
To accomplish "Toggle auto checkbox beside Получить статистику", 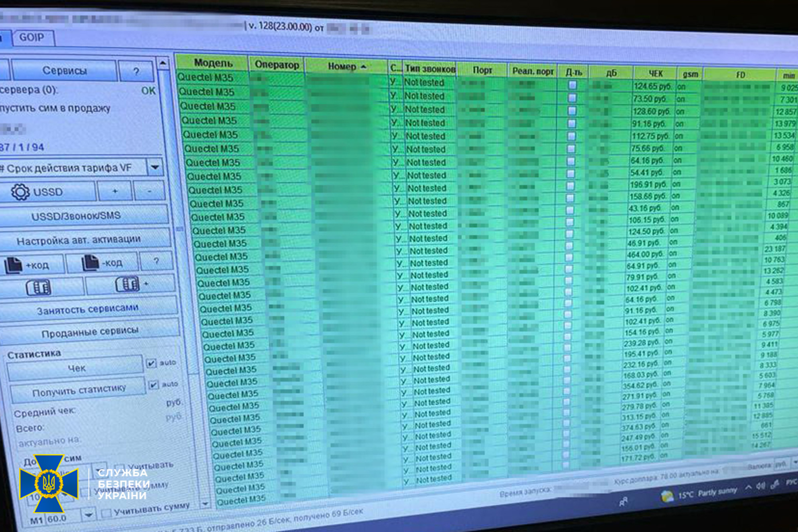I will point(153,385).
